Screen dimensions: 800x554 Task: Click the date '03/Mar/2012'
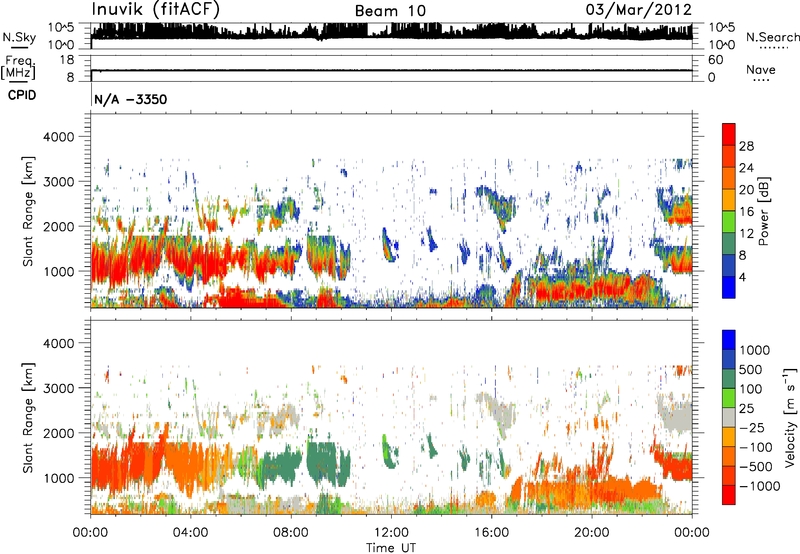click(639, 9)
